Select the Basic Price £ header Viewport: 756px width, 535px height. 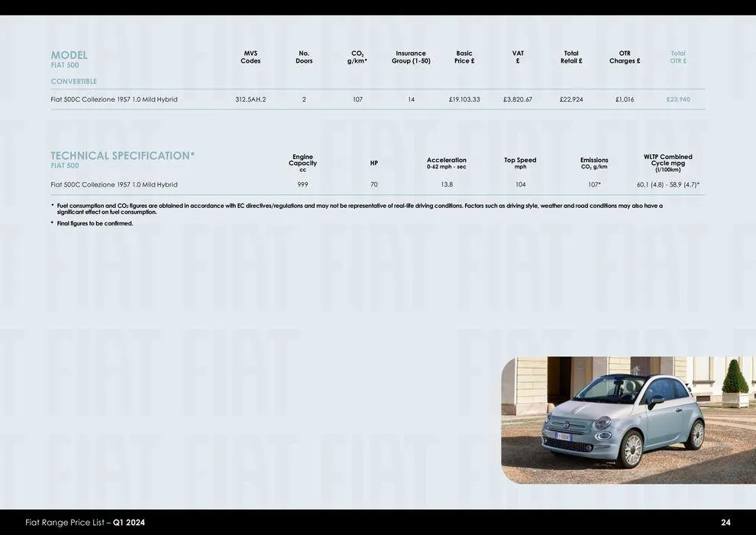[x=463, y=56]
